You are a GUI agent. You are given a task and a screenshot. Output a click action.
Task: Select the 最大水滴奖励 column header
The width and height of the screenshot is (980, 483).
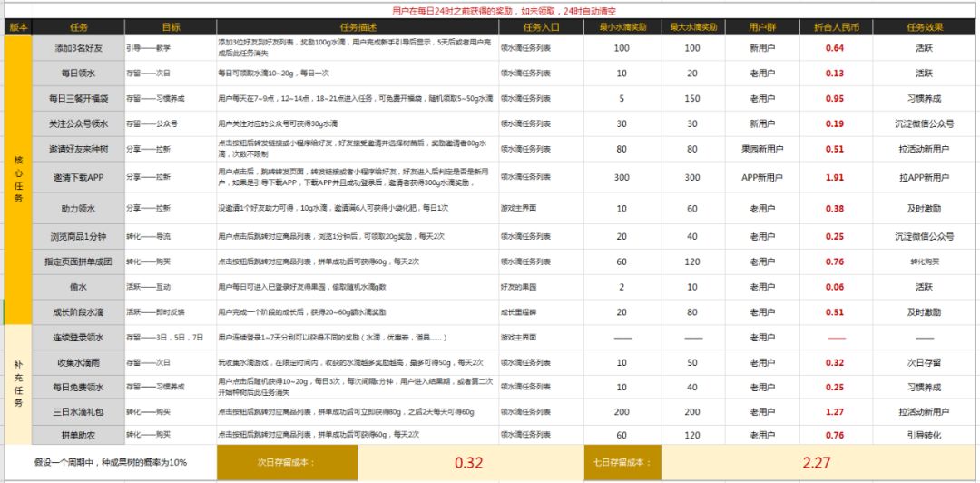point(694,27)
